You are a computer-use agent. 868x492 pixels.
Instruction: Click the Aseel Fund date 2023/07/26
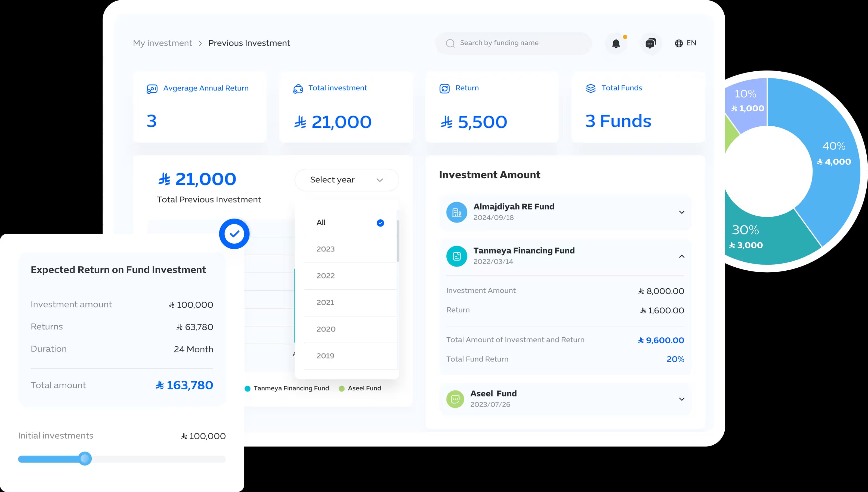pyautogui.click(x=490, y=405)
